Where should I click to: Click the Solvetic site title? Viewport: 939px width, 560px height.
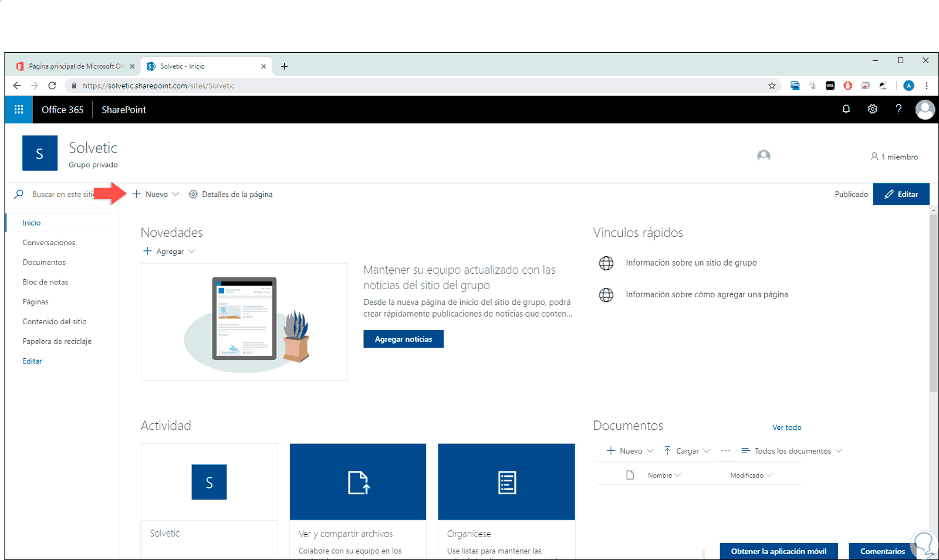click(93, 148)
